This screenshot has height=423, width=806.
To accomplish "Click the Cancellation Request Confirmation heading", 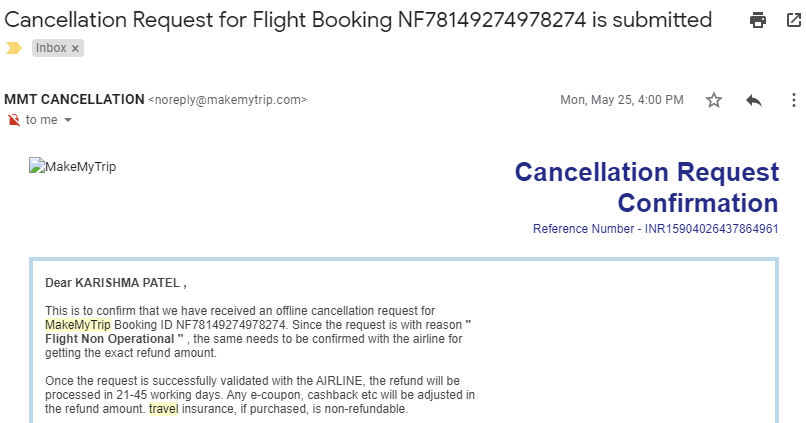I will [646, 187].
